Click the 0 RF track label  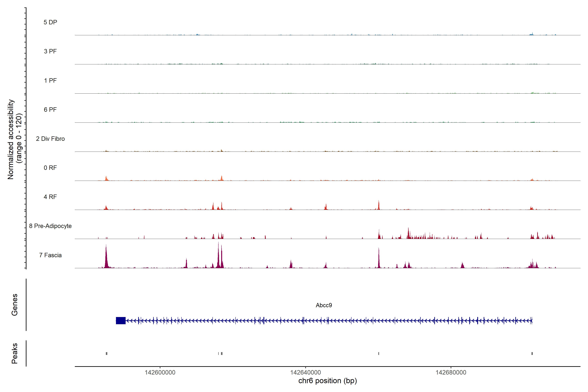coord(50,168)
